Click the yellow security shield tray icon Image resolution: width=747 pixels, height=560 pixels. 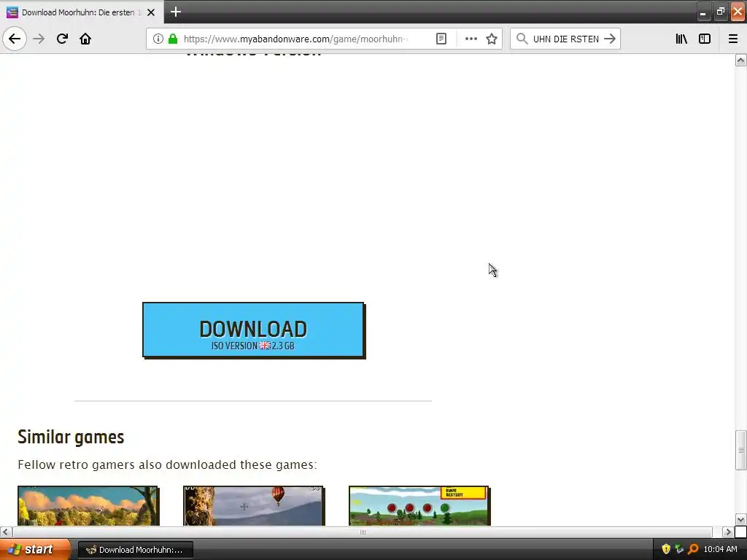click(666, 549)
